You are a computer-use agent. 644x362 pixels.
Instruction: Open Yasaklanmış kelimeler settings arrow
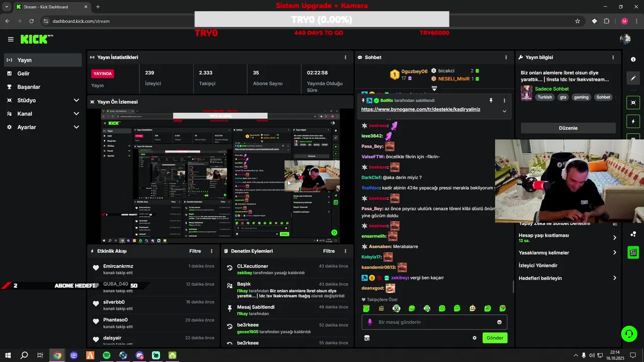(614, 252)
